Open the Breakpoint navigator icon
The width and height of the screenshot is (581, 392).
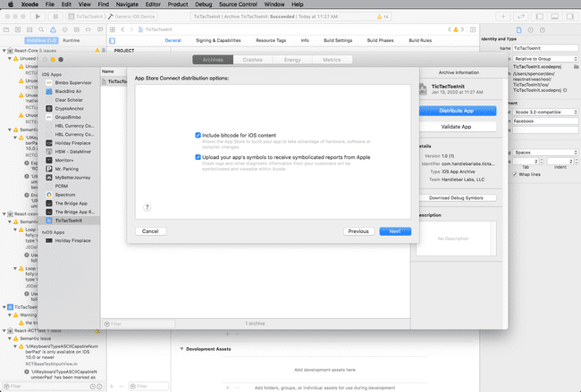click(x=88, y=29)
